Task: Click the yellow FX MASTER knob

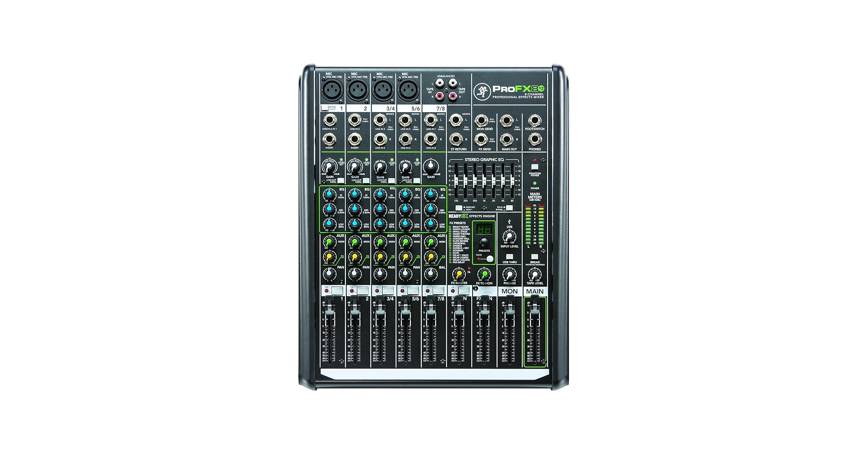Action: click(x=459, y=274)
